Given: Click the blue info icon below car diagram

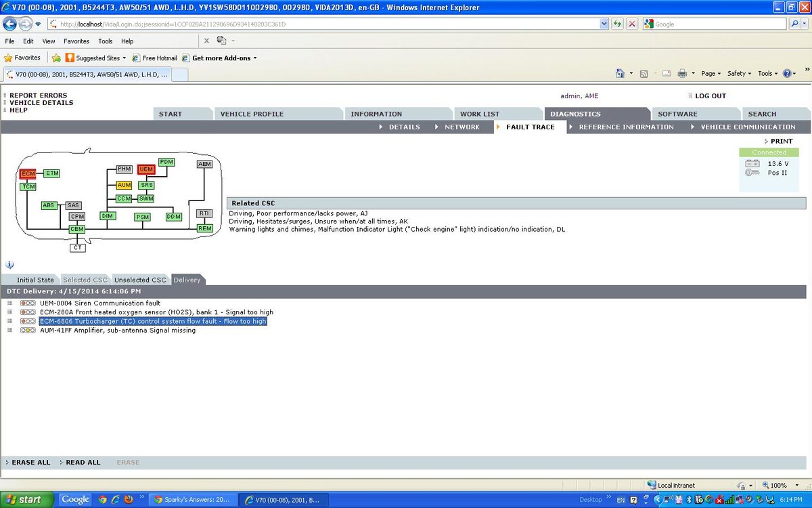Looking at the screenshot, I should pos(9,265).
